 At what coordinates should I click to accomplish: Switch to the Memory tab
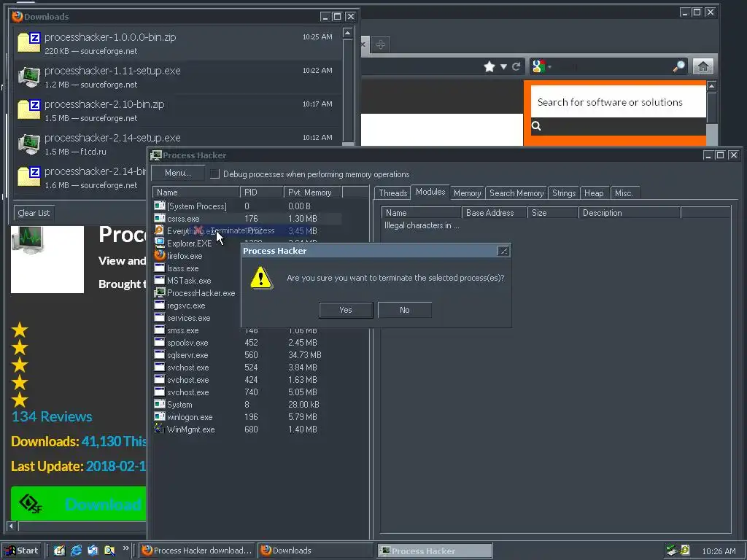(467, 192)
